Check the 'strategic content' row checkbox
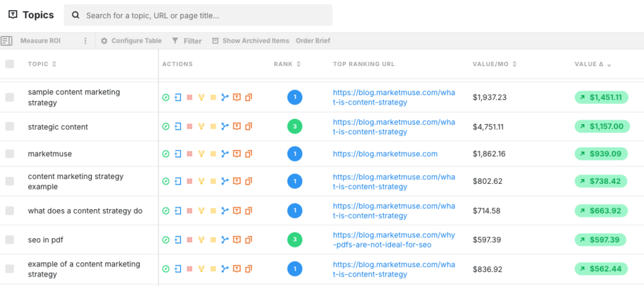 [9, 127]
